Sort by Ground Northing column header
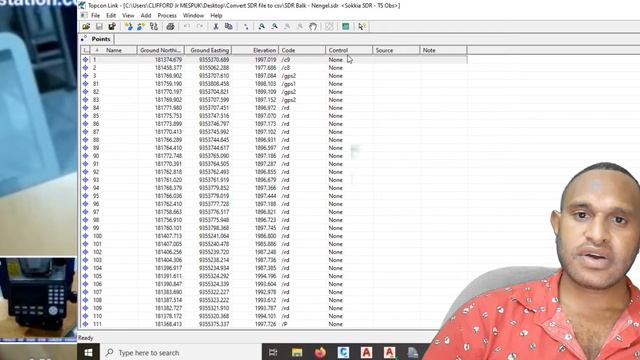This screenshot has height=360, width=640. pyautogui.click(x=160, y=50)
